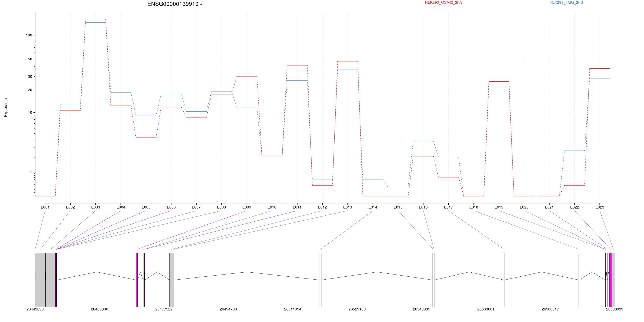Image resolution: width=644 pixels, height=322 pixels.
Task: Click the gray exon block near 26479500
Action: 171,280
